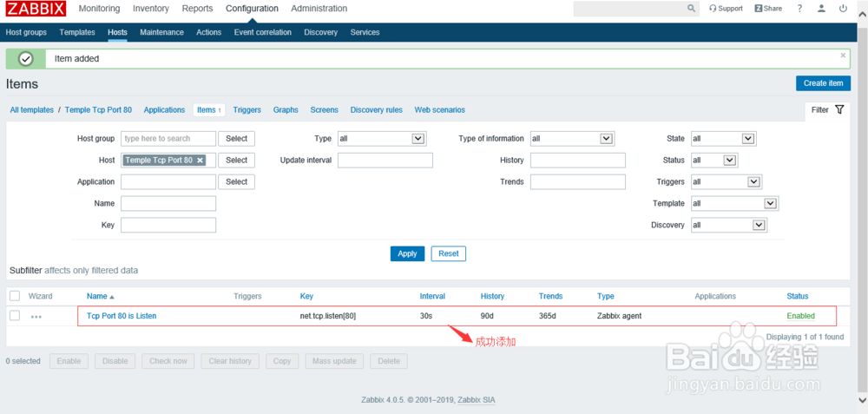Viewport: 868px width, 414px height.
Task: Click Select next to Application
Action: click(236, 181)
